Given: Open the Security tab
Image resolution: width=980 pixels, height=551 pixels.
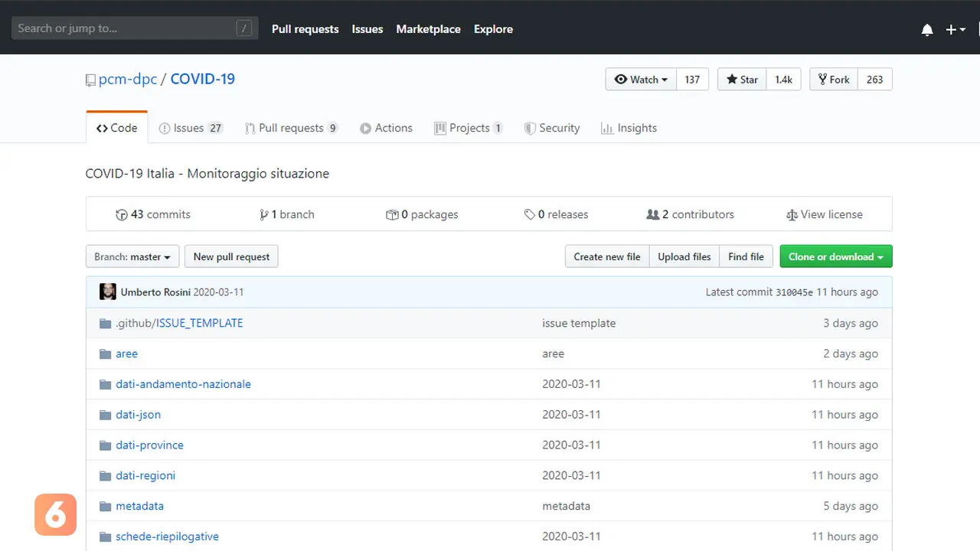Looking at the screenshot, I should [552, 128].
